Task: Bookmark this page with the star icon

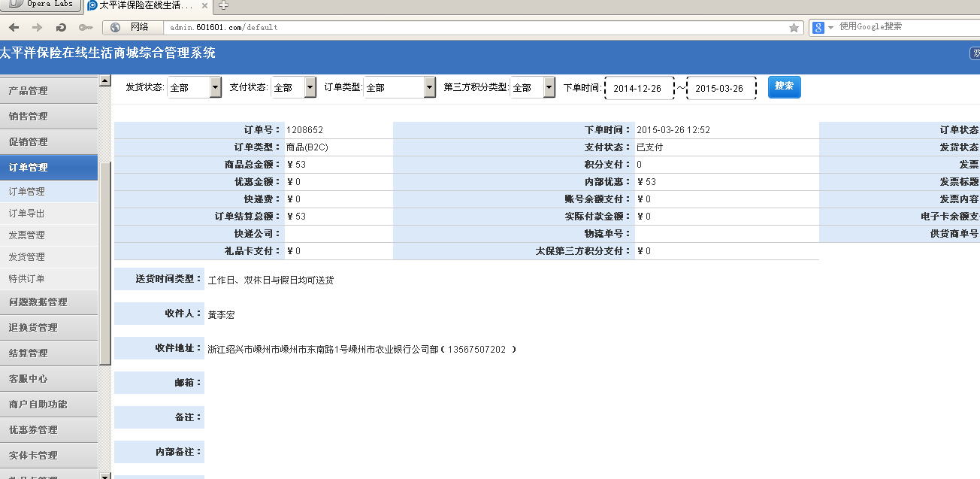Action: coord(794,27)
